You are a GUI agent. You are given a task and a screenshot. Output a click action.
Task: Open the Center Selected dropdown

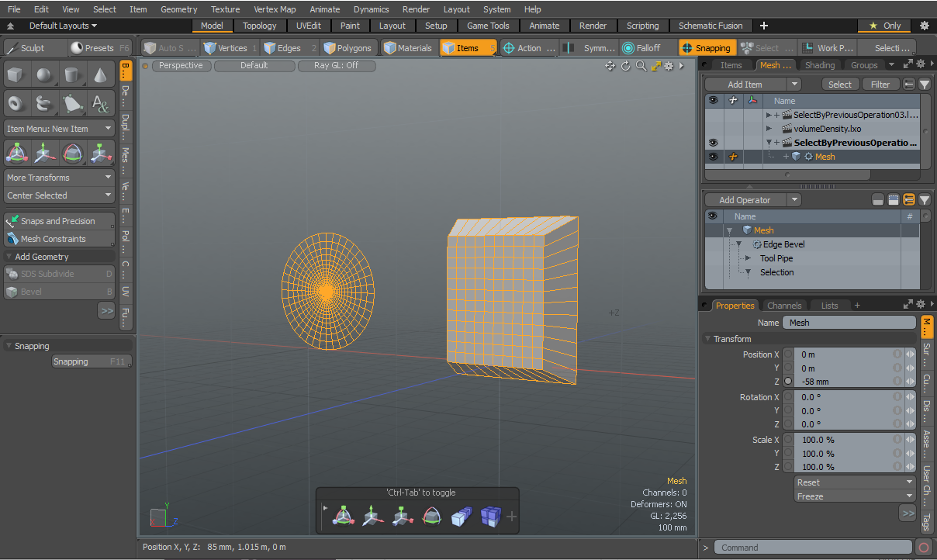(60, 195)
